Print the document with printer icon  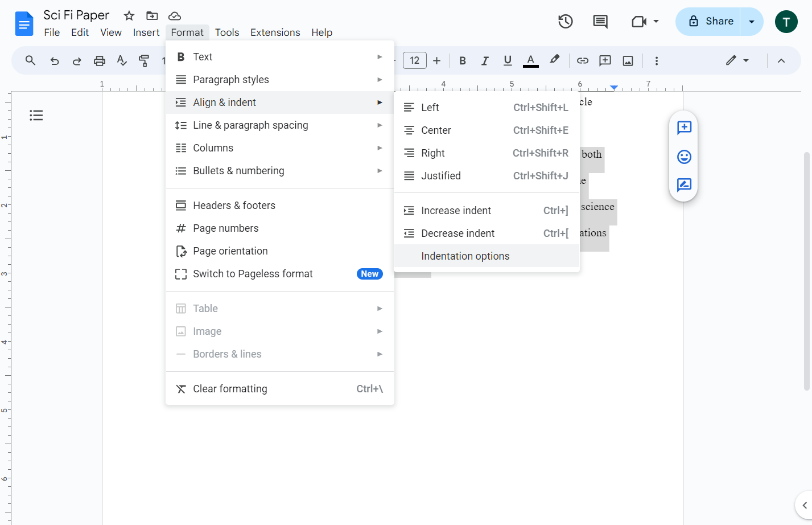point(100,60)
